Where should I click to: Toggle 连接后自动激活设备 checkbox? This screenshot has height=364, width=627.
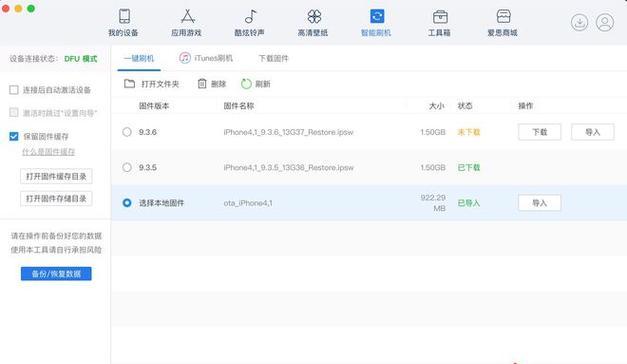point(14,90)
